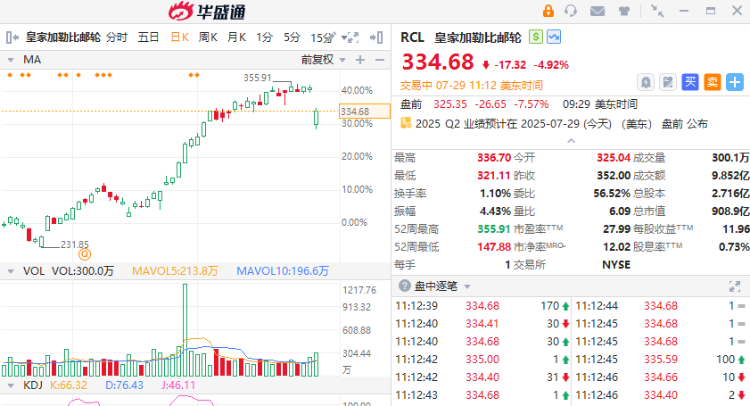This screenshot has height=406, width=750.
Task: Click help question mark beside 盘中逐笔
Action: (x=405, y=286)
